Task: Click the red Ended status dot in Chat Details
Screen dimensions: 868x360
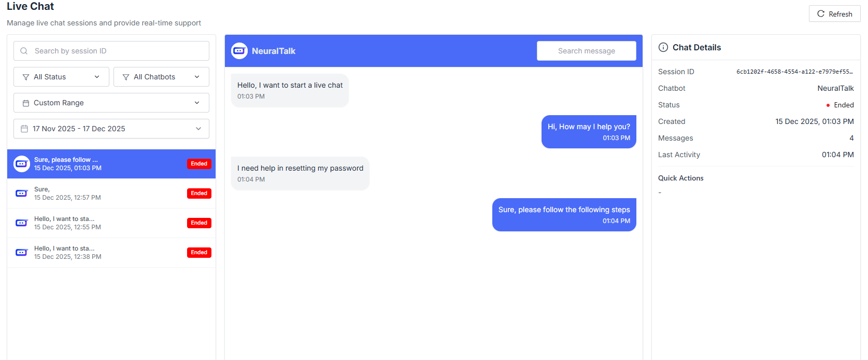Action: pyautogui.click(x=828, y=105)
